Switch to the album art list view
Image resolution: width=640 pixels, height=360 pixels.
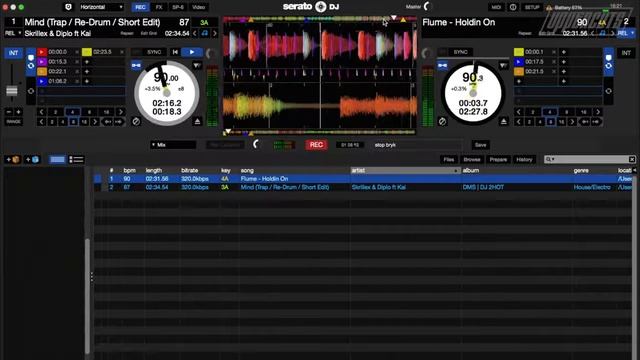pyautogui.click(x=76, y=159)
